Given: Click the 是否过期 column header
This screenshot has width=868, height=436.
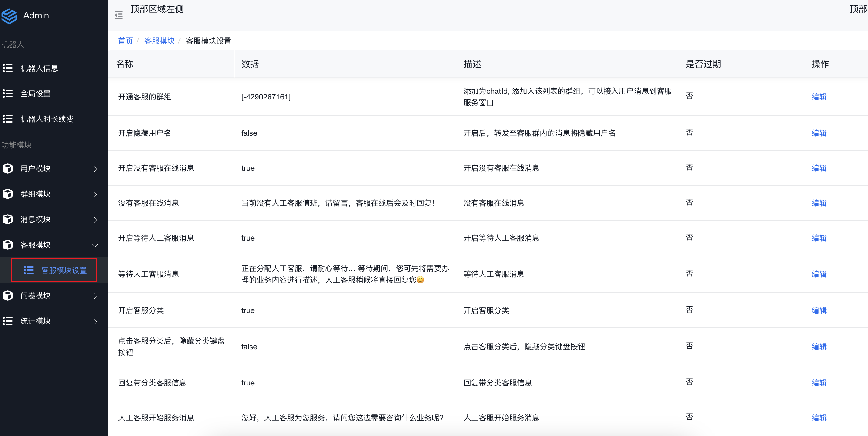Looking at the screenshot, I should [703, 64].
